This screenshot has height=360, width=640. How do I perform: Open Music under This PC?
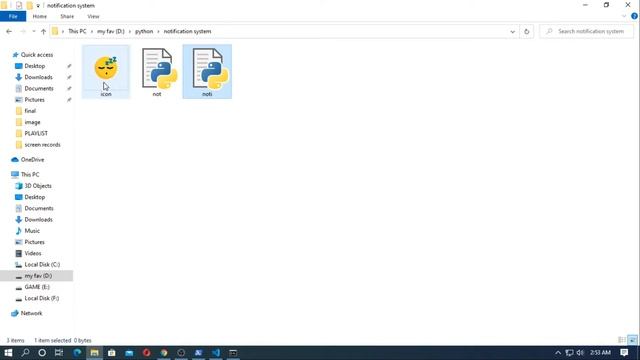click(x=32, y=231)
